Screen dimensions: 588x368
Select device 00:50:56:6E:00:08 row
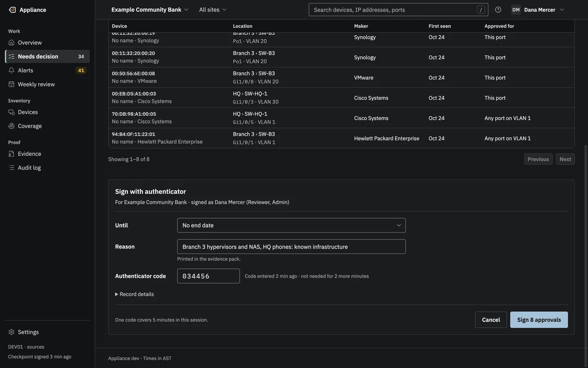click(x=341, y=78)
